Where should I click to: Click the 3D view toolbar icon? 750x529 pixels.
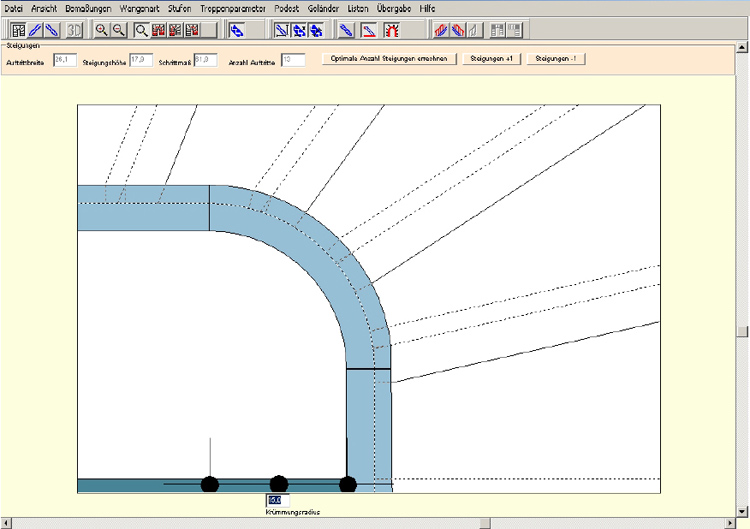coord(73,30)
